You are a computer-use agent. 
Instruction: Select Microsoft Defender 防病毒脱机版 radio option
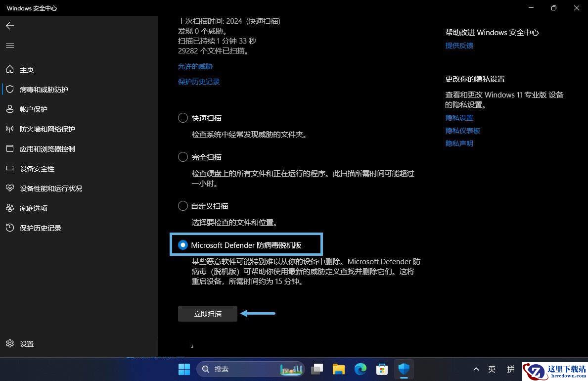pyautogui.click(x=183, y=245)
